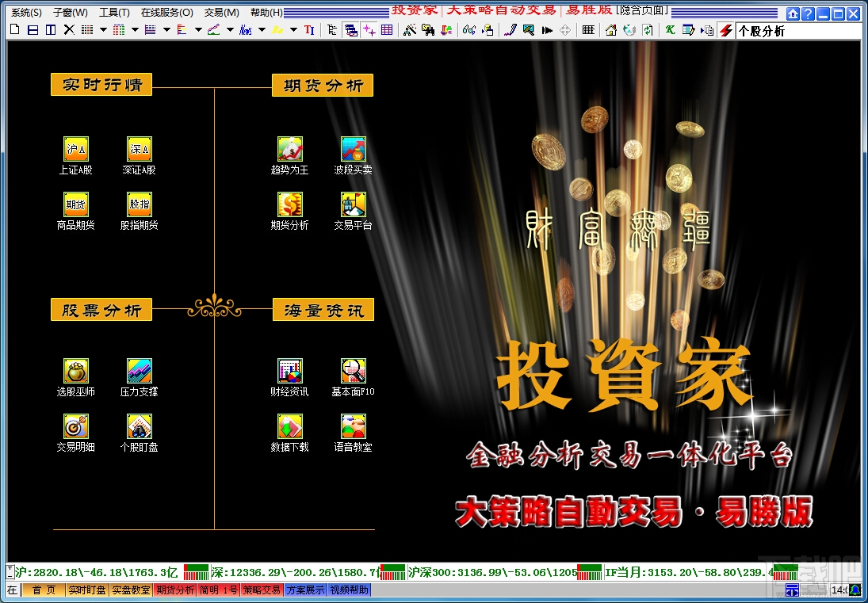Launch the 趋势为王 analysis tool
Image resolution: width=868 pixels, height=603 pixels.
pyautogui.click(x=289, y=156)
